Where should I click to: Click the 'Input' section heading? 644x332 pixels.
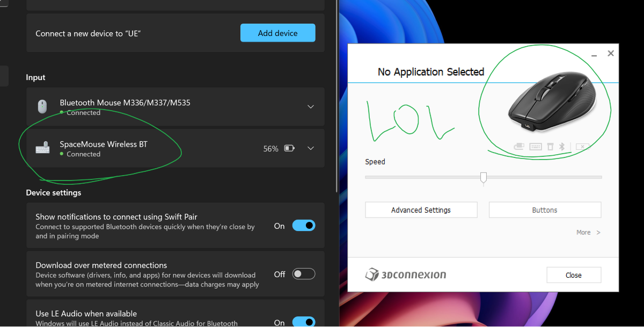pyautogui.click(x=36, y=77)
